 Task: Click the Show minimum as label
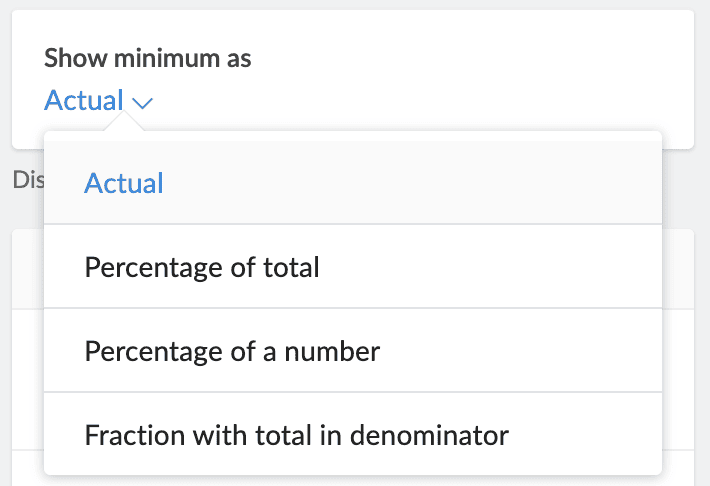coord(147,58)
